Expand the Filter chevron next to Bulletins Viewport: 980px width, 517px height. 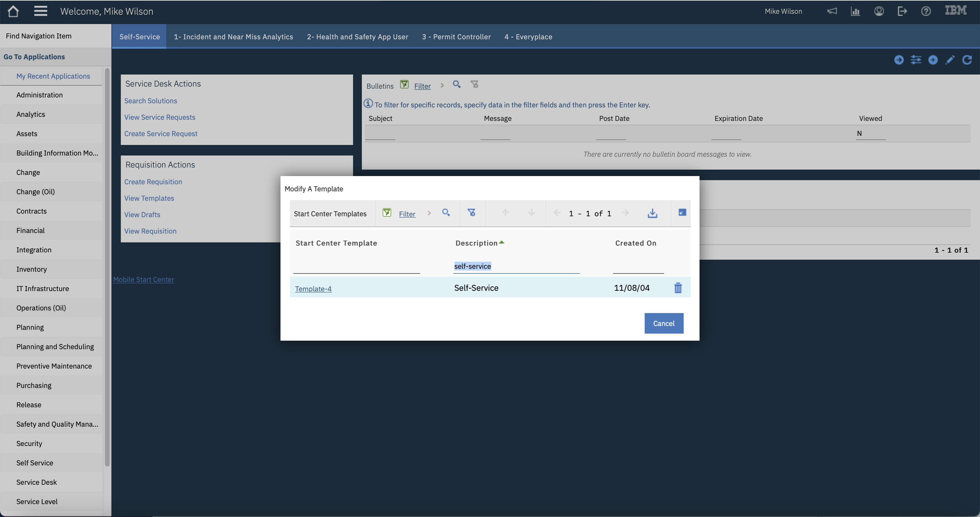tap(442, 85)
